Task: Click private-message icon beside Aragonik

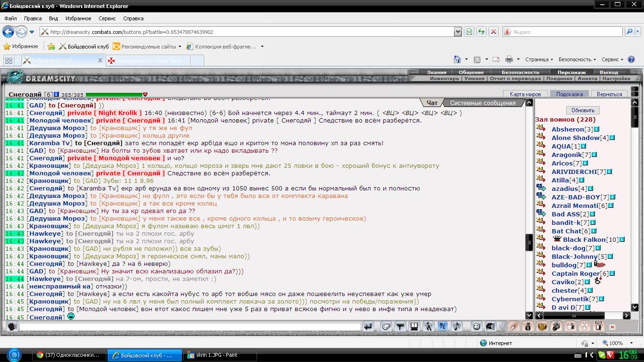Action: [x=541, y=155]
